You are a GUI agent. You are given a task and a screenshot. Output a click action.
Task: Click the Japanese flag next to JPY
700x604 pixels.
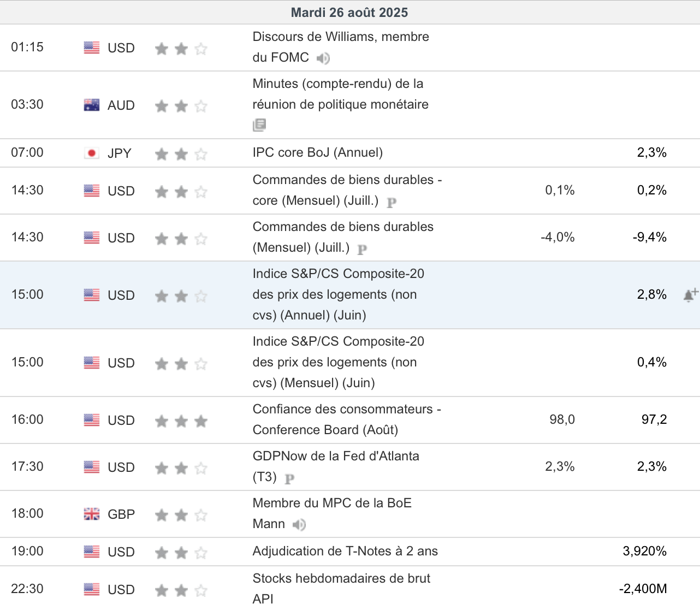click(92, 153)
